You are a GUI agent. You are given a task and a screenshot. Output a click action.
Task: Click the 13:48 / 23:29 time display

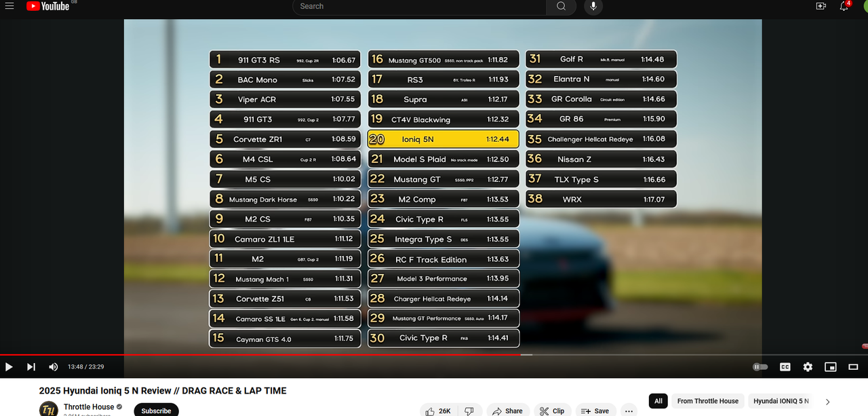(x=85, y=366)
